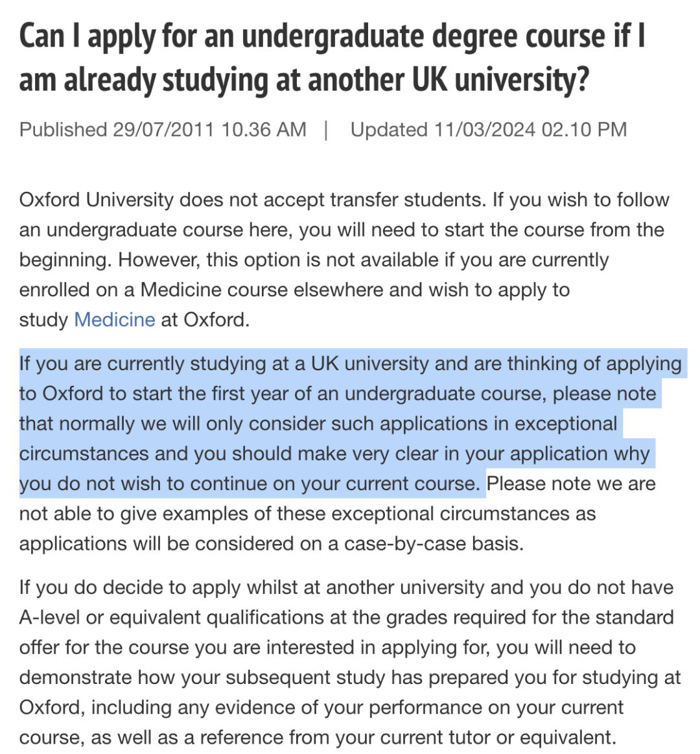Click the paragraph beginning "If you do decide to apply"

pos(350,662)
